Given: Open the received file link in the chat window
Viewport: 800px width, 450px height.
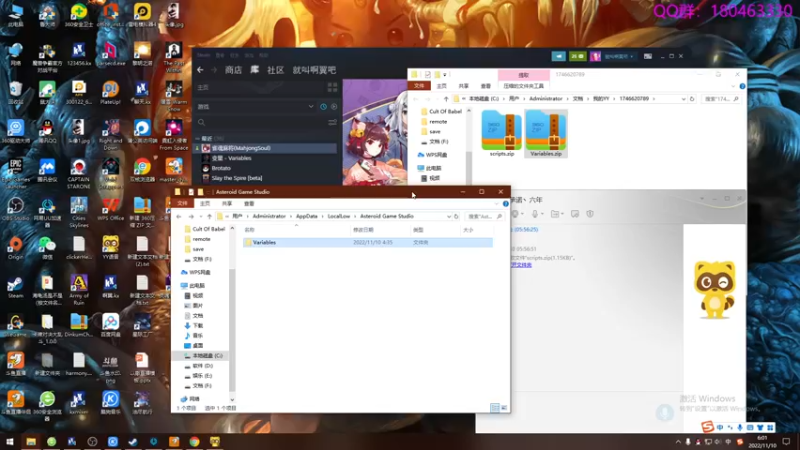Looking at the screenshot, I should pos(521,265).
